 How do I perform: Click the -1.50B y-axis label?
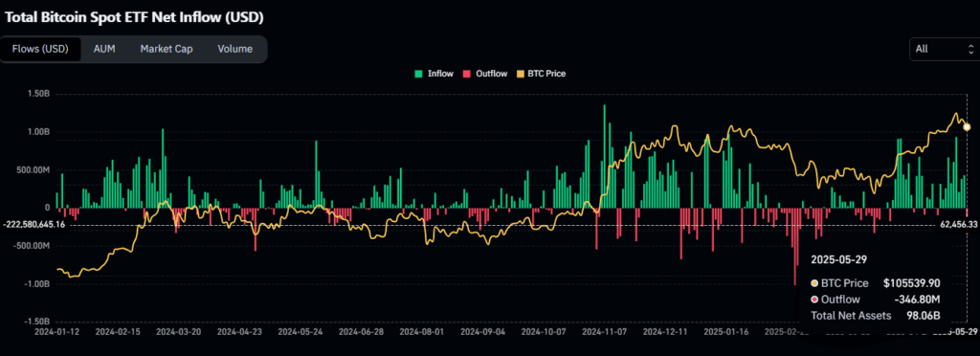click(37, 322)
